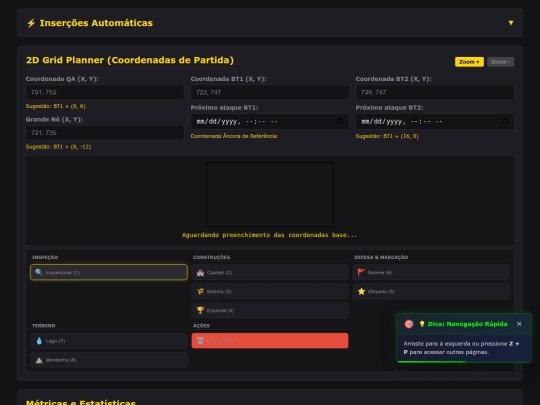Click the black grid canvas preview area
Viewport: 540px width, 405px height.
(270, 195)
